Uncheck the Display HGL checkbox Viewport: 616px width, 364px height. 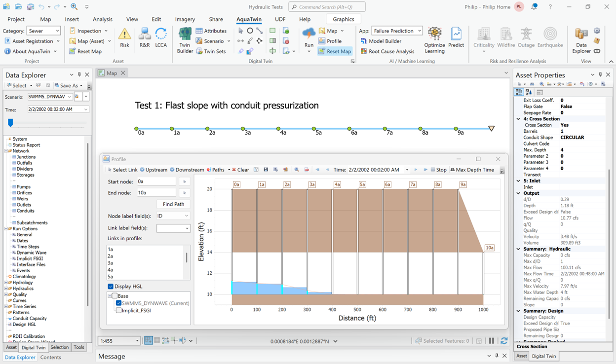click(111, 287)
